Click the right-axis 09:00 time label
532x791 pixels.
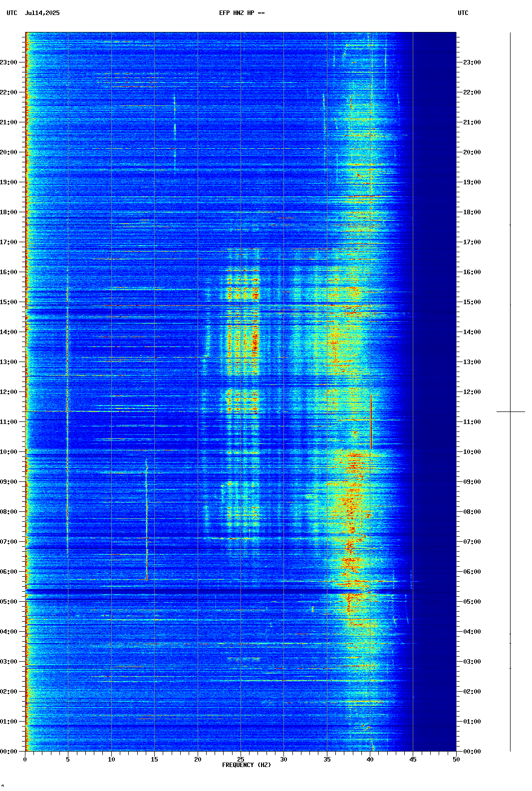pyautogui.click(x=472, y=482)
